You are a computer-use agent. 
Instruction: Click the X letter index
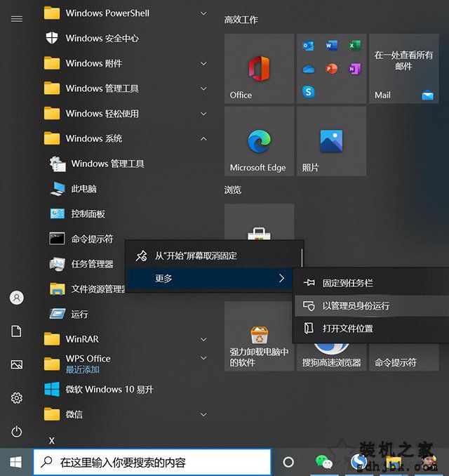[52, 441]
